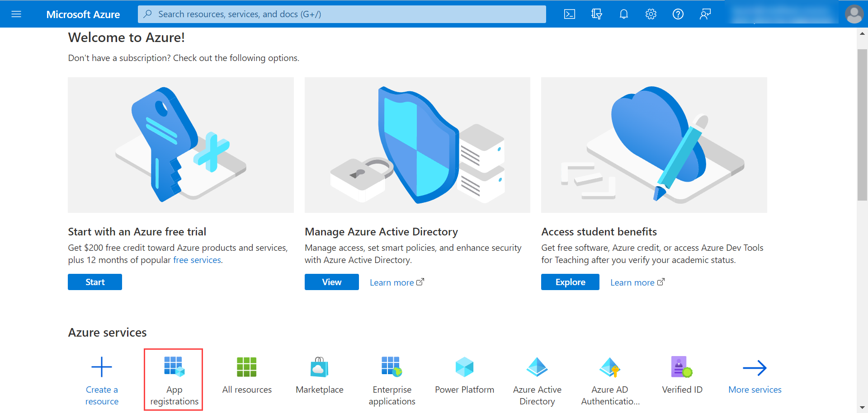This screenshot has height=413, width=868.
Task: Open Learn more next to Explore
Action: 637,282
